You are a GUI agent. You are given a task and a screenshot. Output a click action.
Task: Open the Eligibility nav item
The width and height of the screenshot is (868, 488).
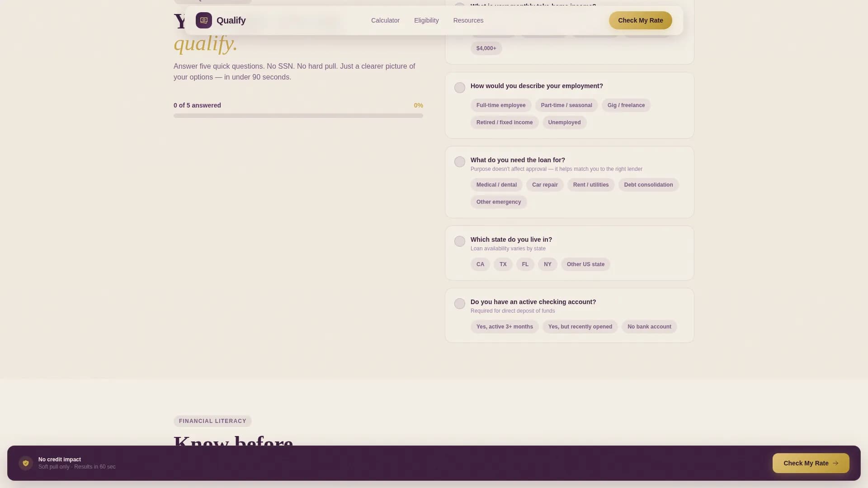click(x=426, y=20)
